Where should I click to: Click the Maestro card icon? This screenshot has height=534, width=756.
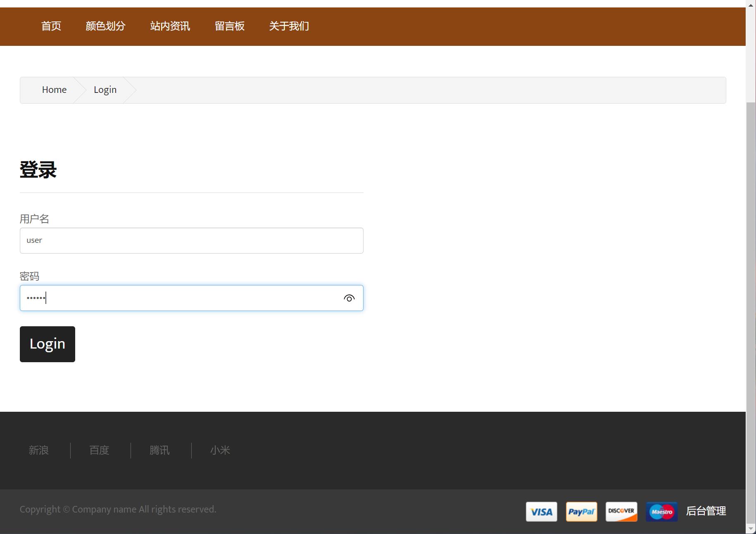(x=661, y=512)
